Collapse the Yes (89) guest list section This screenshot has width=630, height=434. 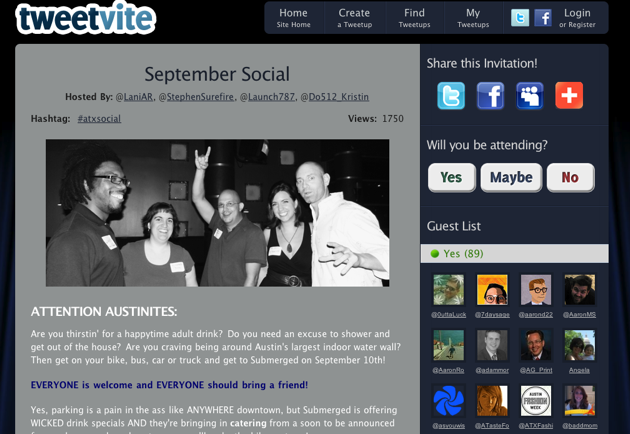coord(514,254)
